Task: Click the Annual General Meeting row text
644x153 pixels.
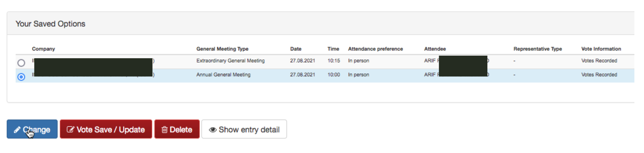Action: pos(223,75)
